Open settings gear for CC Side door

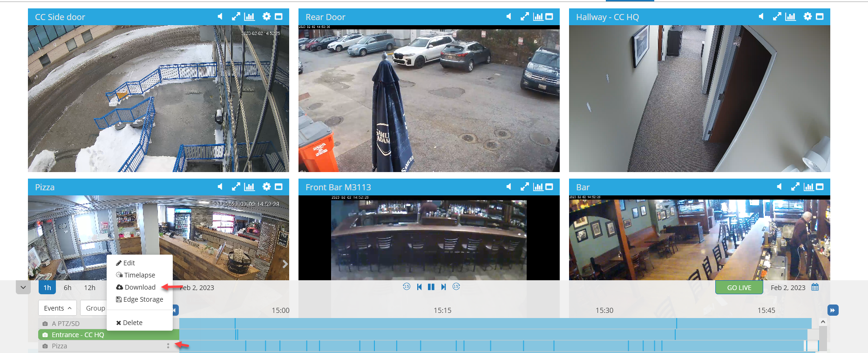[x=266, y=17]
